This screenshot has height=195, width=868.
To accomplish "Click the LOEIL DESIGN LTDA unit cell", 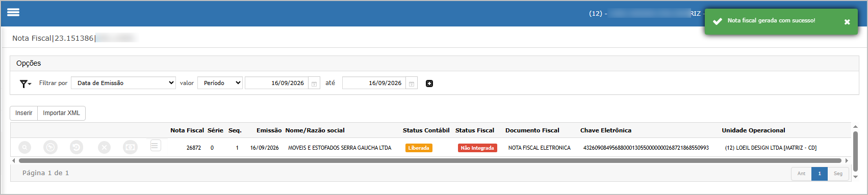I will coord(771,148).
